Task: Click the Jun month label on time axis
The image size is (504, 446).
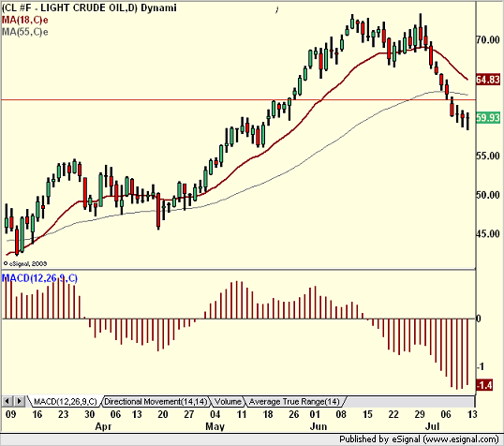Action: coord(319,426)
